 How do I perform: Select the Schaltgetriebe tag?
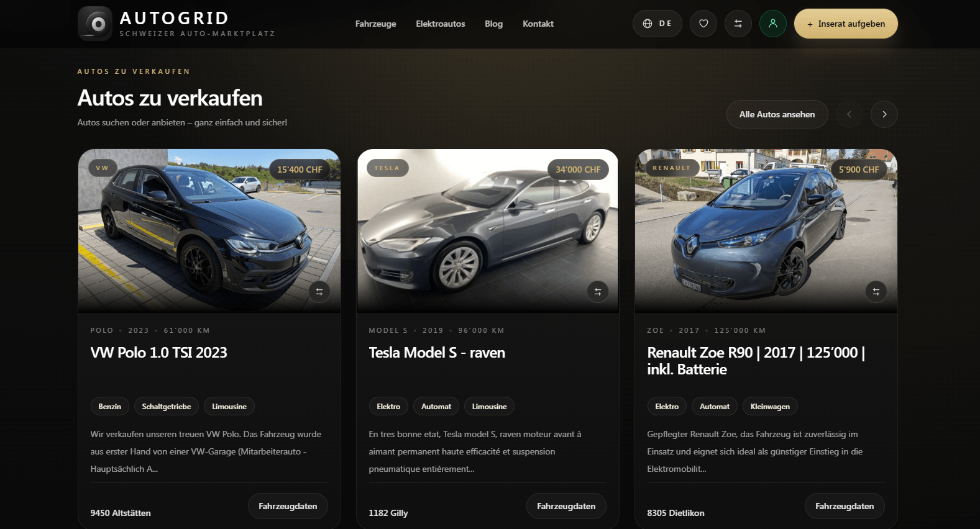[x=167, y=407]
